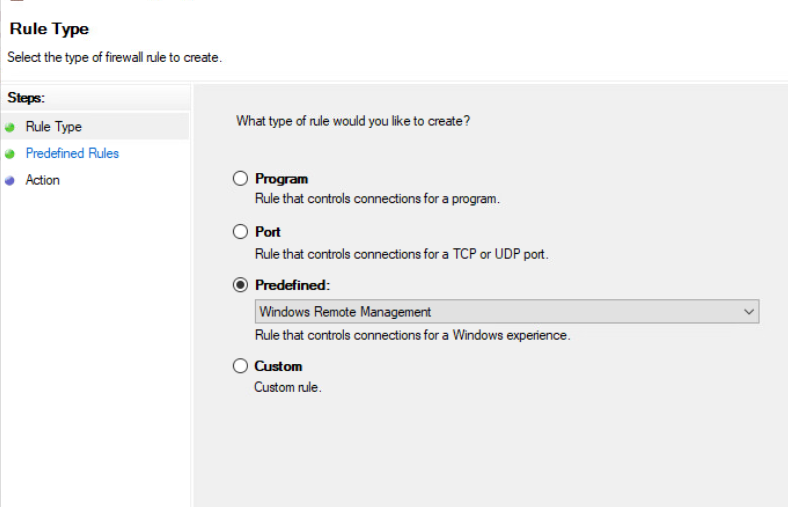Click the bold Program label text
Image resolution: width=788 pixels, height=507 pixels.
tap(281, 179)
